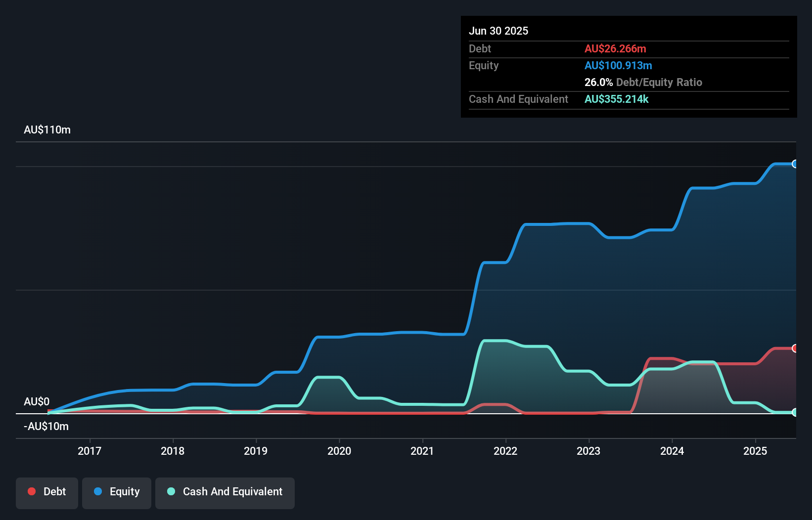Viewport: 812px width, 520px height.
Task: Select the blue endpoint marker on the Equity line
Action: [x=795, y=163]
